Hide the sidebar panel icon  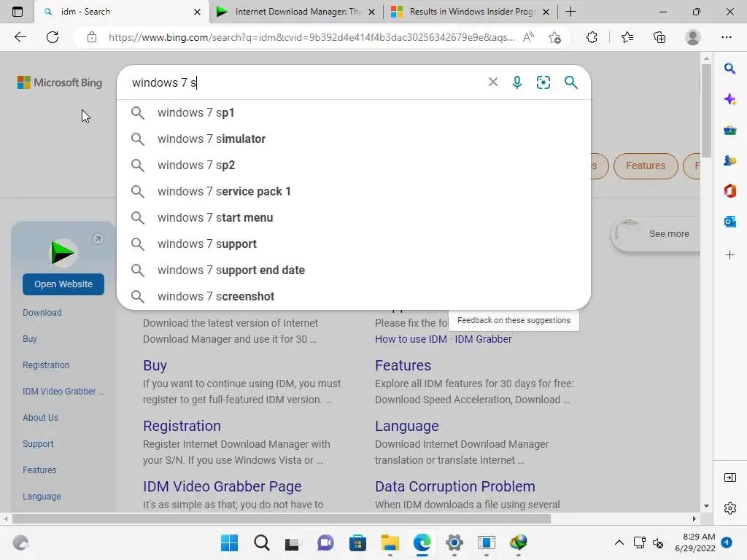click(x=729, y=478)
